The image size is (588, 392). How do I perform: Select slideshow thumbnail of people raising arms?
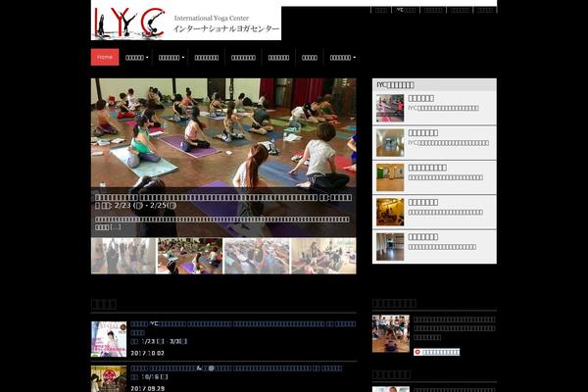click(123, 256)
